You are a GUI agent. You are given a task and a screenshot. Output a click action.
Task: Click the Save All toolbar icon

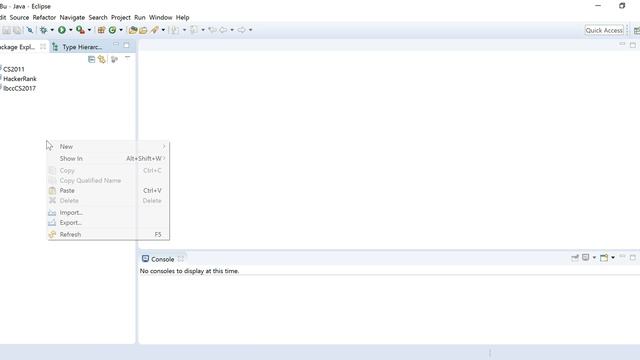[x=17, y=30]
